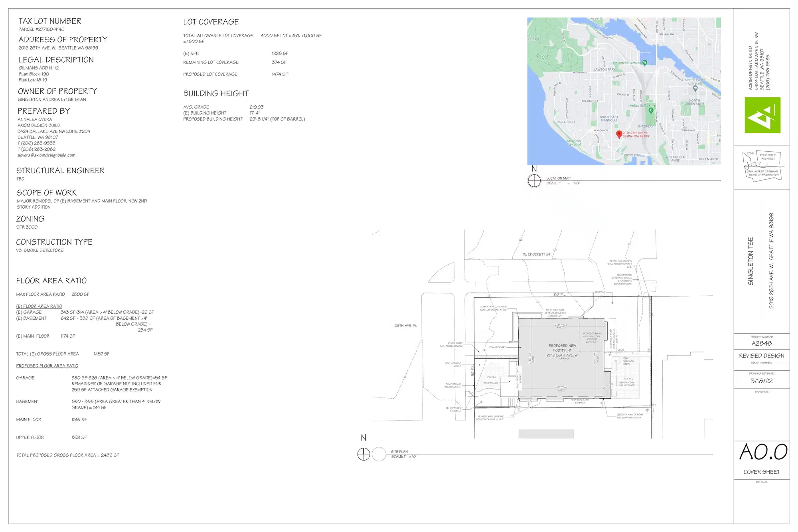Select '219.03'' average grade value
Image resolution: width=798 pixels, height=532 pixels.
[257, 107]
